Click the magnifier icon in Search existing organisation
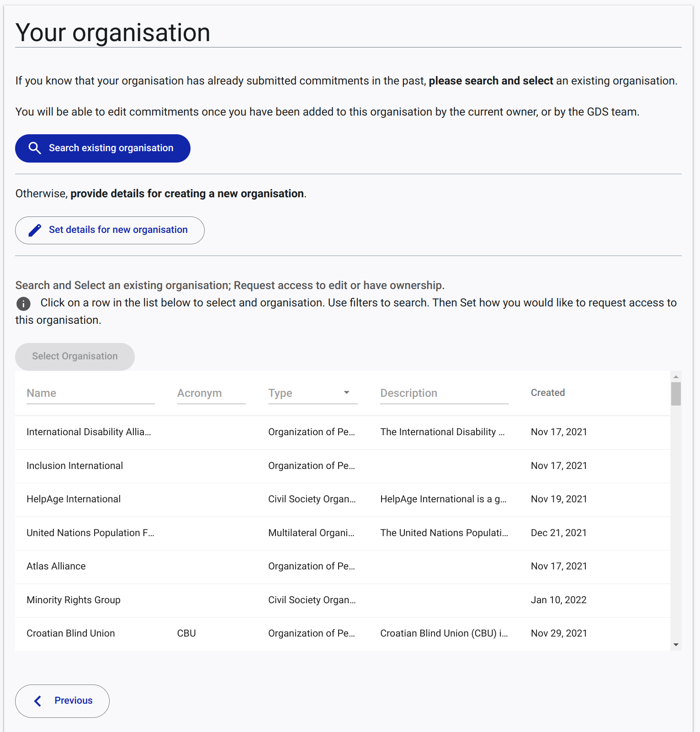Screen dimensions: 700x732 [35, 148]
